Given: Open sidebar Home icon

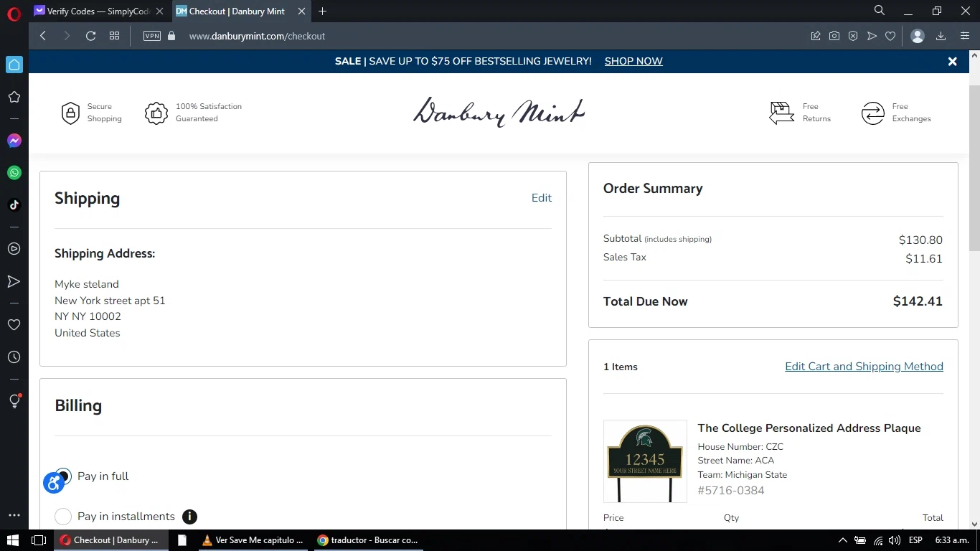Looking at the screenshot, I should (x=14, y=65).
